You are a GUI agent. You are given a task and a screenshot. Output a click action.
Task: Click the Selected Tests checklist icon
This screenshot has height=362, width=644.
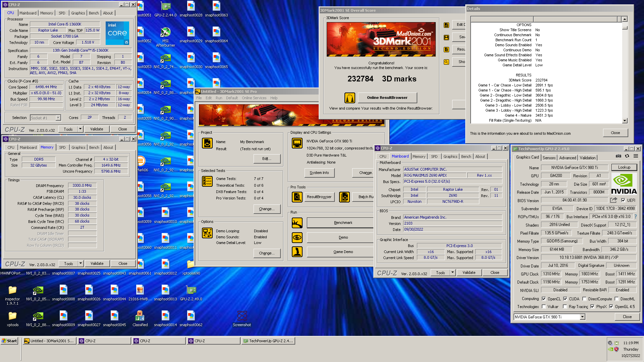(x=207, y=181)
